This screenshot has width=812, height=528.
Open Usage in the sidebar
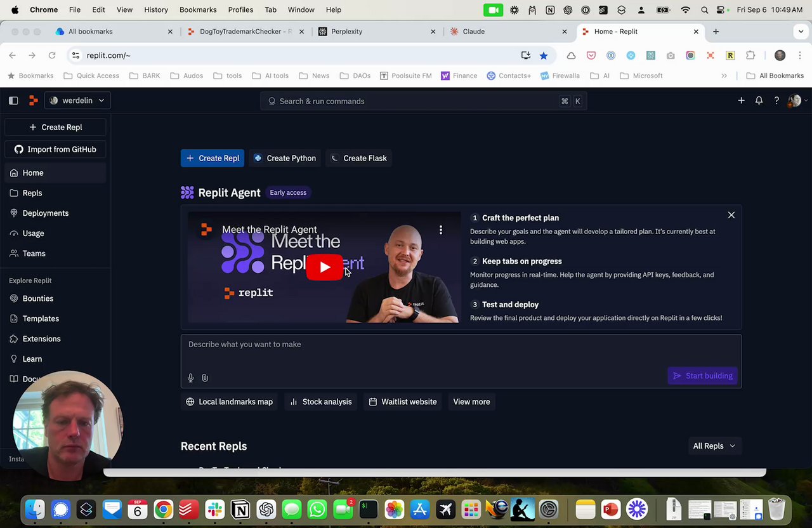pyautogui.click(x=55, y=233)
